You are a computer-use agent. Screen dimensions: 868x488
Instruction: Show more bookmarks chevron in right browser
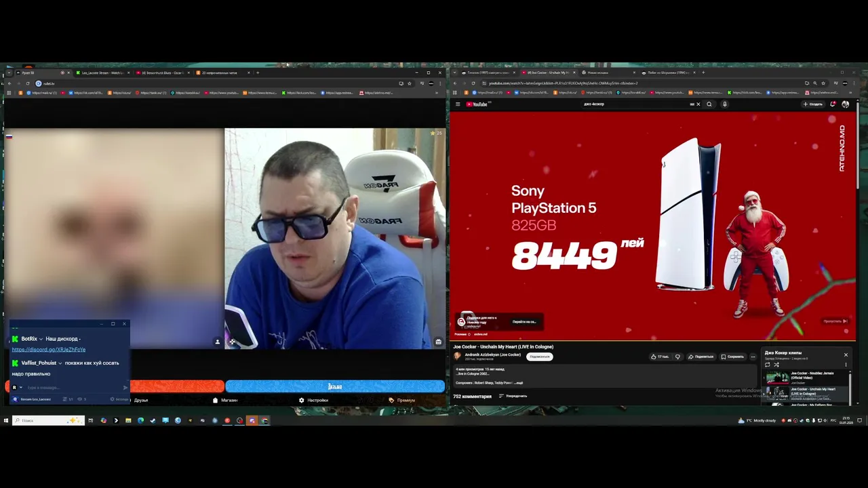(850, 93)
